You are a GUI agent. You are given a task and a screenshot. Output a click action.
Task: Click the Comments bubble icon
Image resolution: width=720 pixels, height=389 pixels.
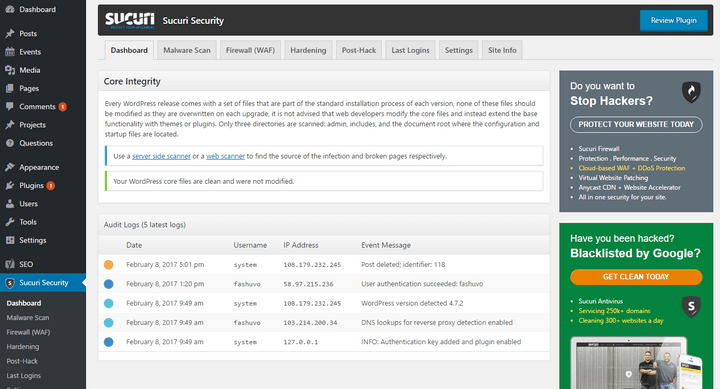[x=10, y=107]
